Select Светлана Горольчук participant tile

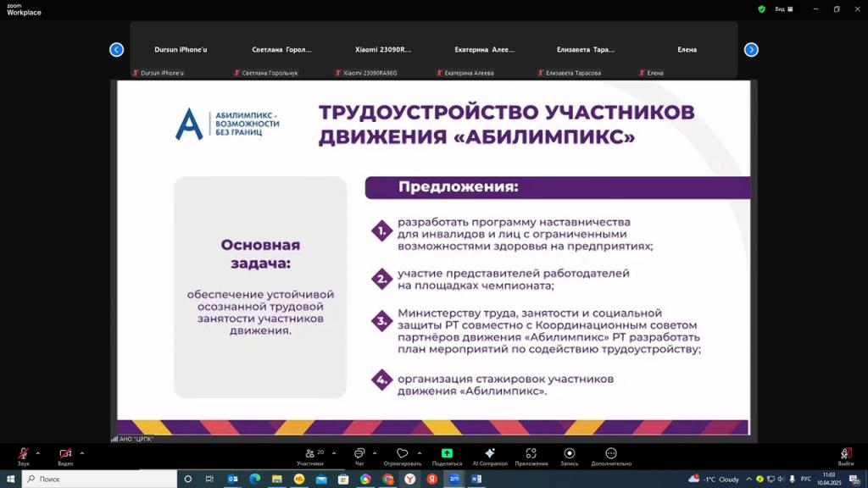click(x=281, y=50)
